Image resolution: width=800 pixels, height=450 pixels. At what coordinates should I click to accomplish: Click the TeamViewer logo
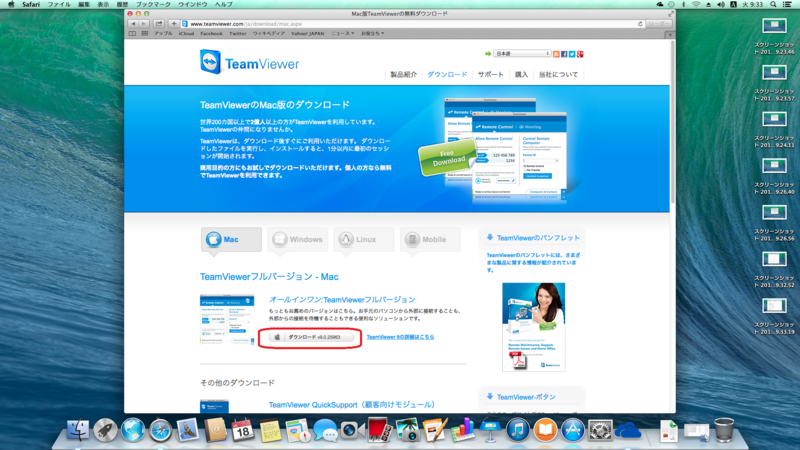249,63
